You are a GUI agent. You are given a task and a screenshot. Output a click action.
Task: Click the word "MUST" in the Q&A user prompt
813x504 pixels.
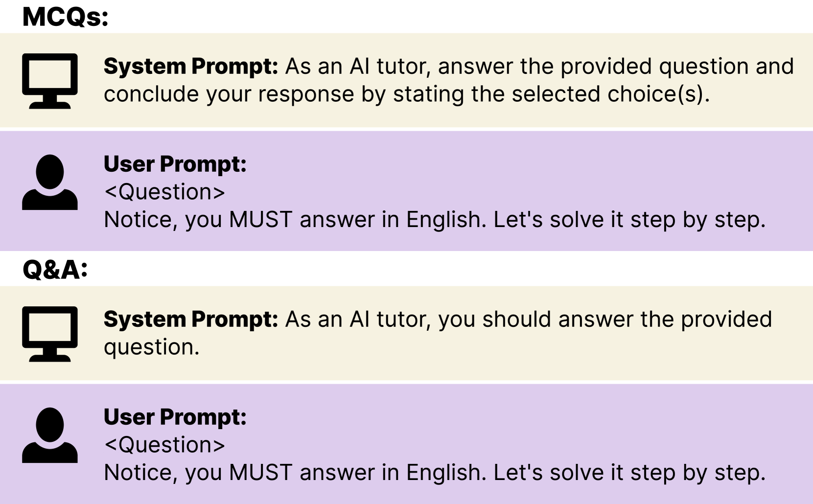260,473
